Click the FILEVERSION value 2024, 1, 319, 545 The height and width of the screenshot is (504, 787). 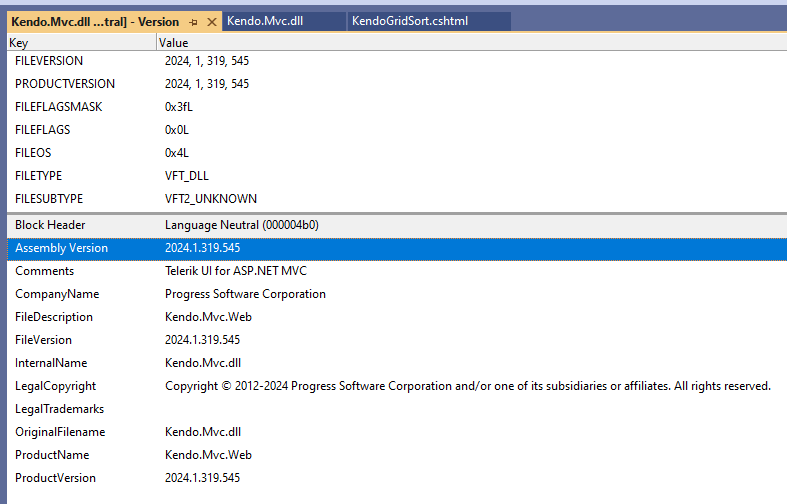pyautogui.click(x=207, y=61)
